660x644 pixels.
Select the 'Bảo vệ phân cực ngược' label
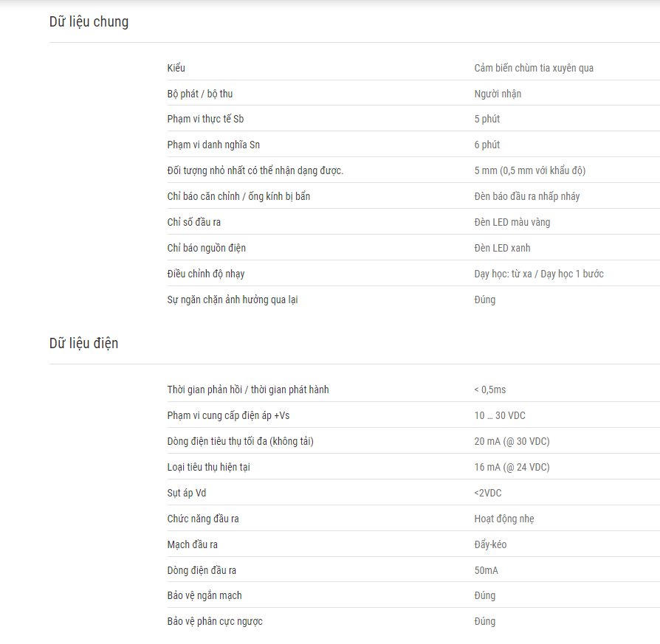coord(215,622)
